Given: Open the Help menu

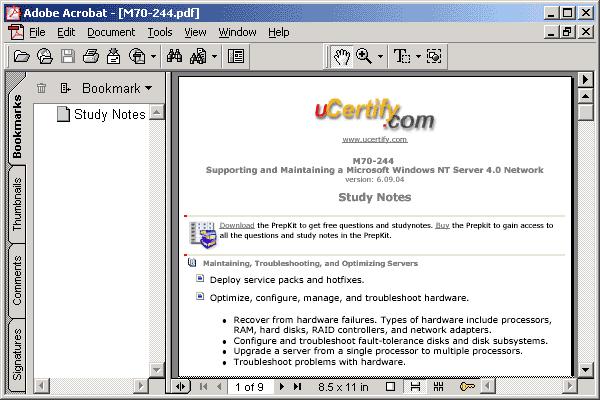Looking at the screenshot, I should (x=279, y=33).
